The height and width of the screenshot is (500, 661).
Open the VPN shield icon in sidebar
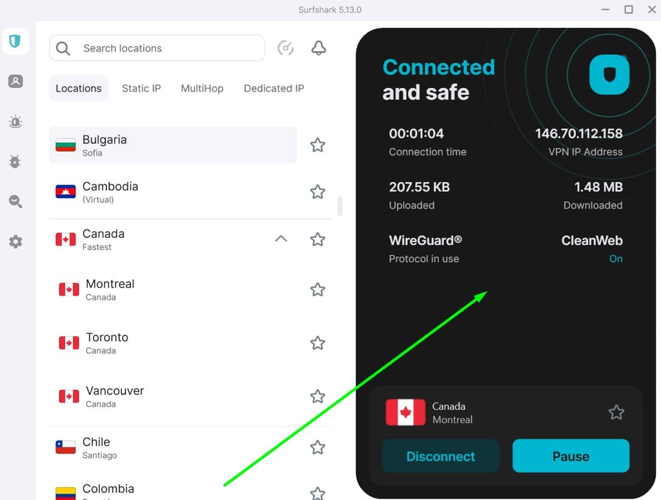click(15, 42)
